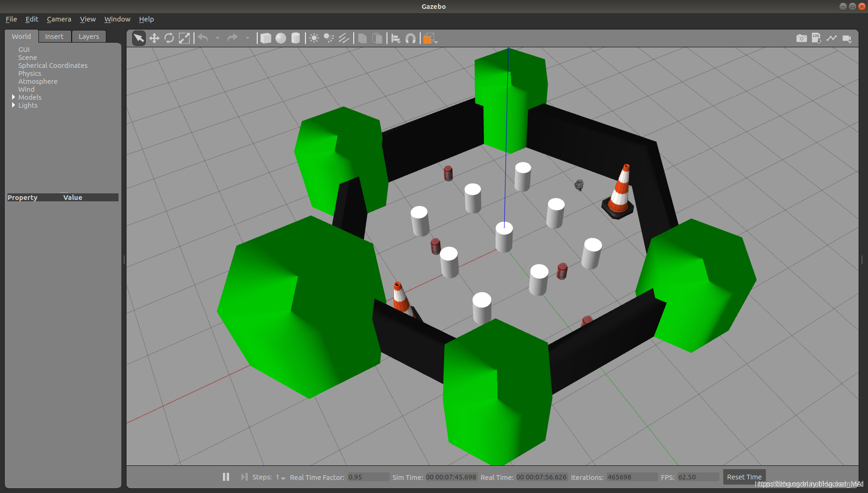Open the Help menu
The height and width of the screenshot is (493, 868).
click(x=146, y=19)
